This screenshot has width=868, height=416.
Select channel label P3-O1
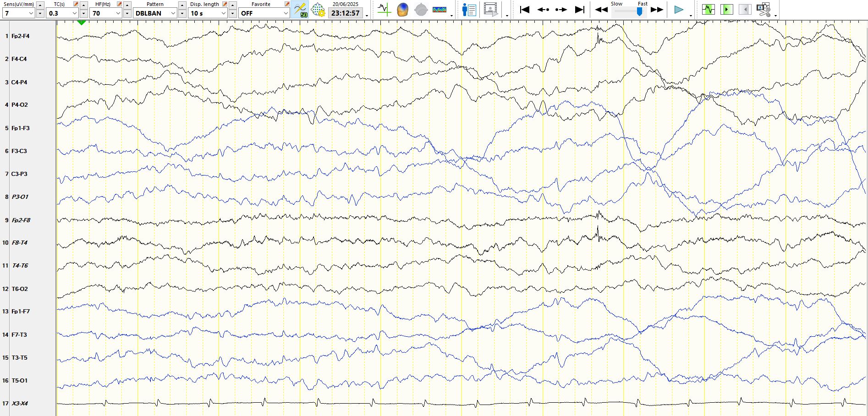(20, 197)
